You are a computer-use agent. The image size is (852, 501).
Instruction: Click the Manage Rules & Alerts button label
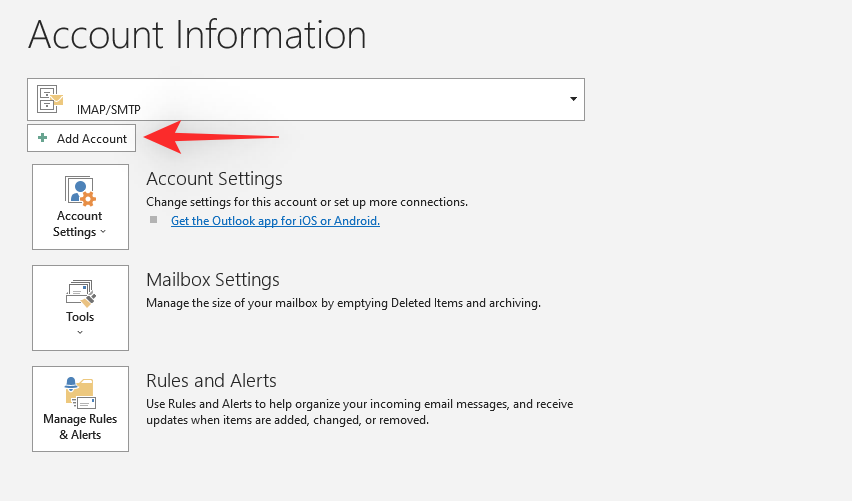(80, 427)
